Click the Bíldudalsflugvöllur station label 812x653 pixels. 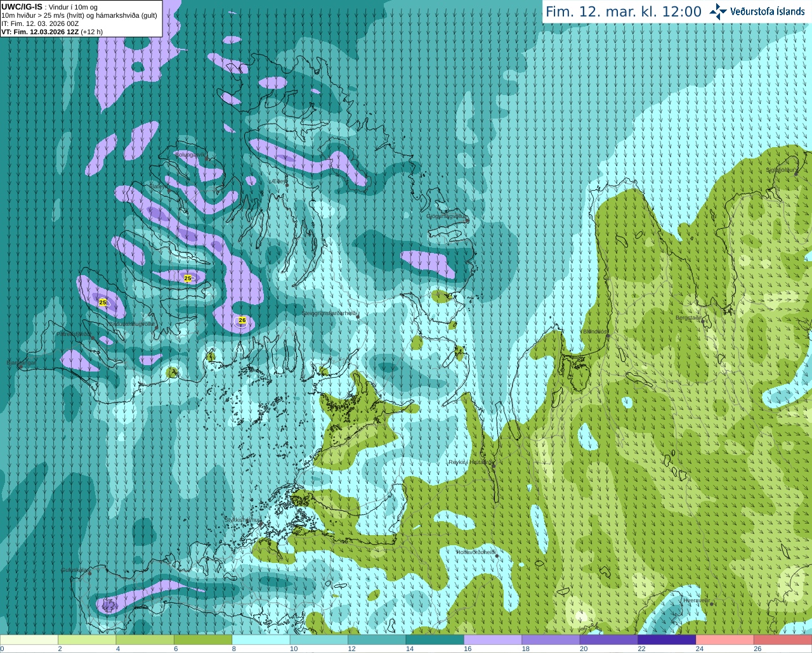coord(132,323)
